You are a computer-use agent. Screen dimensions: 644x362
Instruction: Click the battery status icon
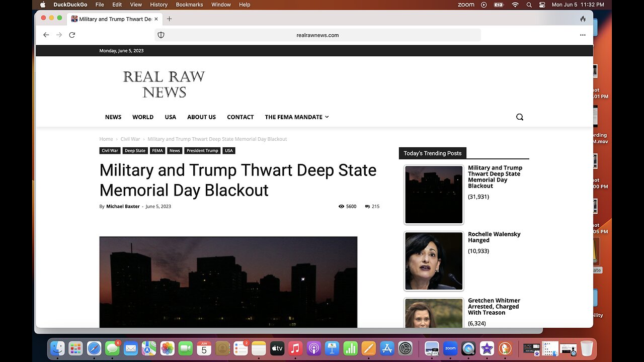[499, 5]
